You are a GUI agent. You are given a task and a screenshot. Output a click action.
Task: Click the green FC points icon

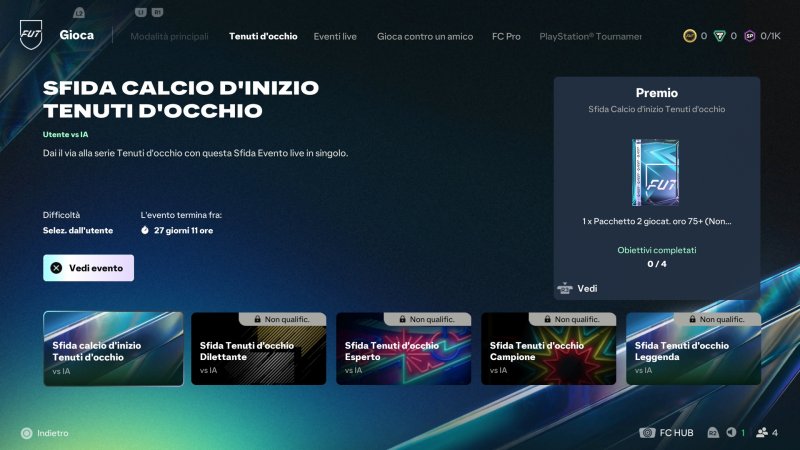point(719,36)
